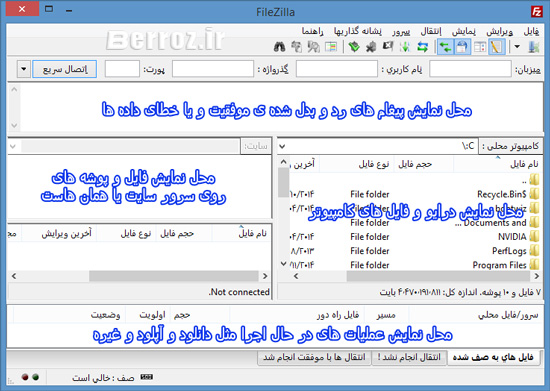Open the Site Manager icon
The image size is (550, 391).
click(534, 47)
